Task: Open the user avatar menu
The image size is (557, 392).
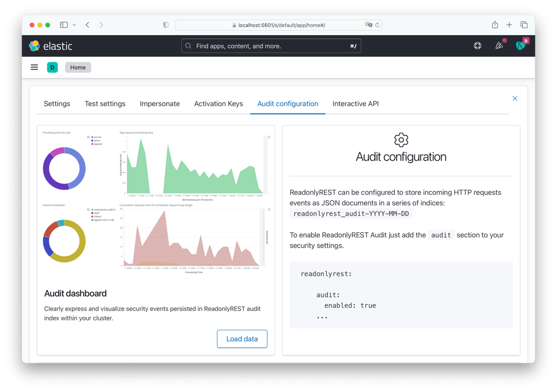Action: (521, 45)
